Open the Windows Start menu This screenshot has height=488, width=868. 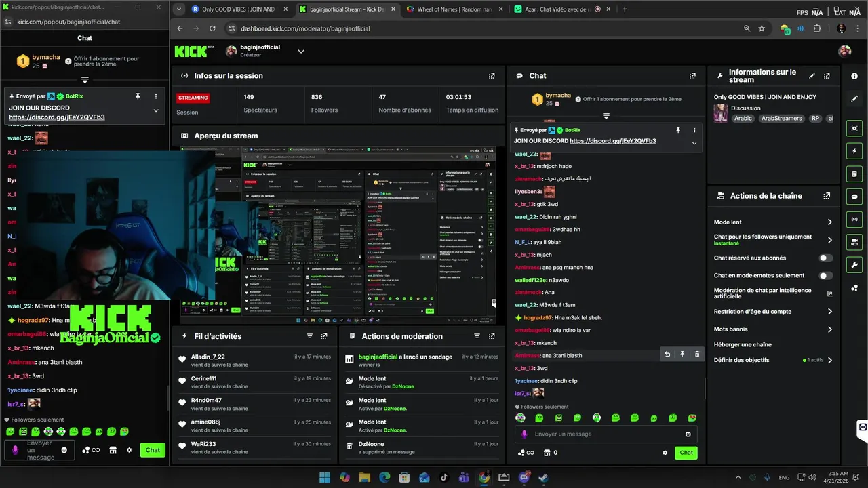pos(324,477)
